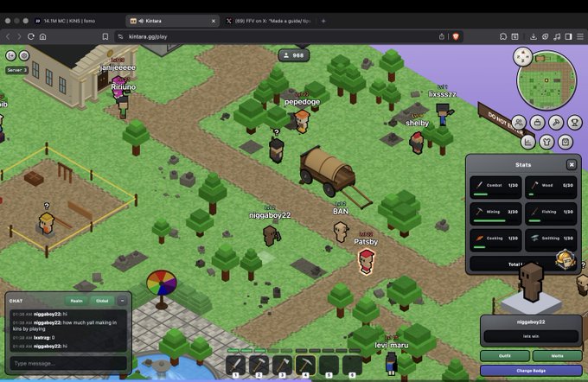Click the music note toolbar icon

(x=557, y=36)
